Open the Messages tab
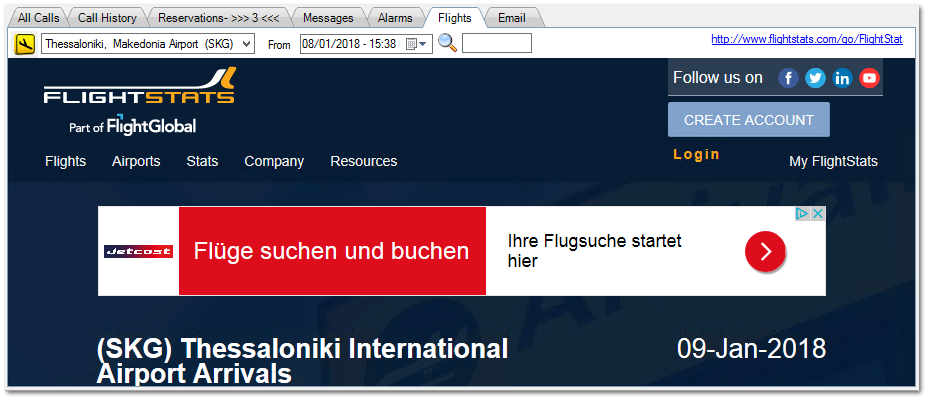 [x=328, y=18]
